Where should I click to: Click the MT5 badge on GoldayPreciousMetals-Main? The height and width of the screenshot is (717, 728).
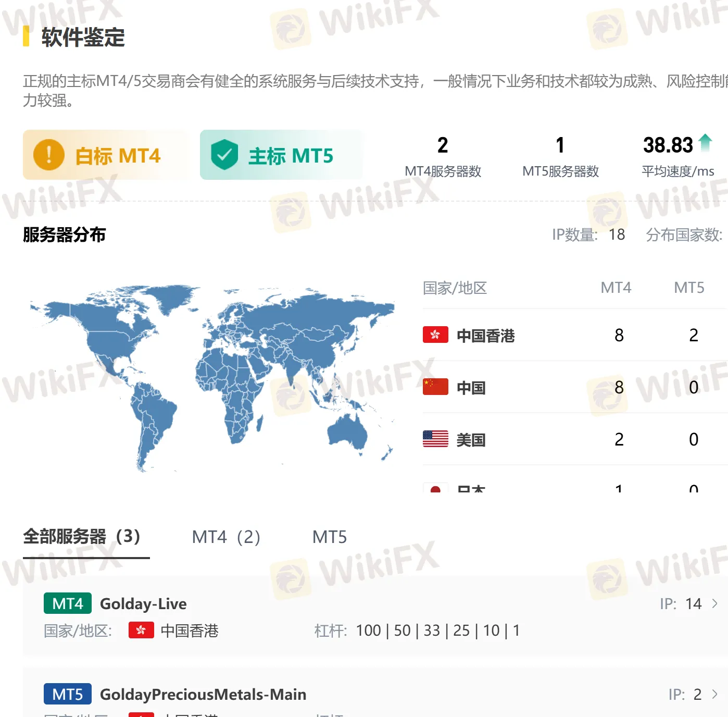[68, 694]
